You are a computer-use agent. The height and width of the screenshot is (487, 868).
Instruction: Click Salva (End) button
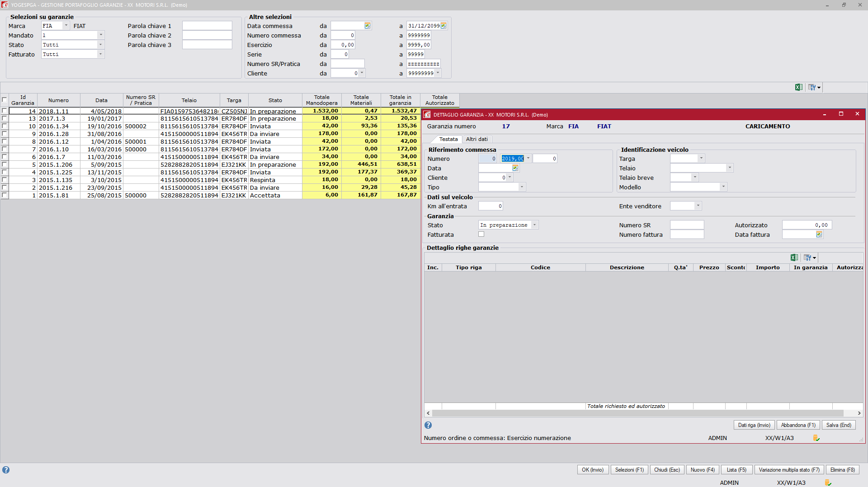tap(839, 425)
